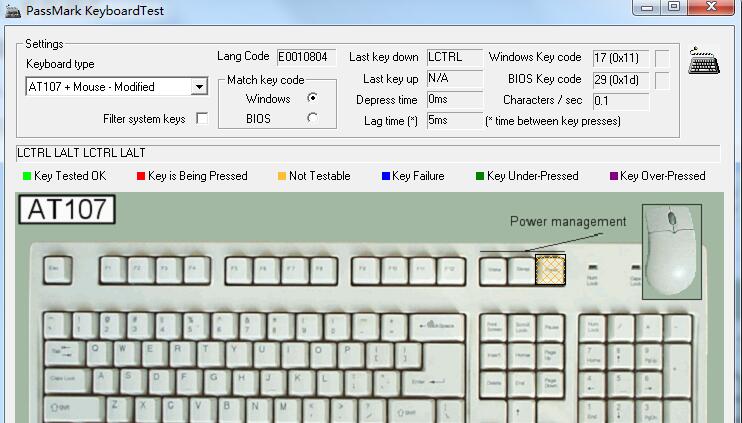Click the F12 key on the keyboard image
The image size is (742, 423).
pos(450,271)
